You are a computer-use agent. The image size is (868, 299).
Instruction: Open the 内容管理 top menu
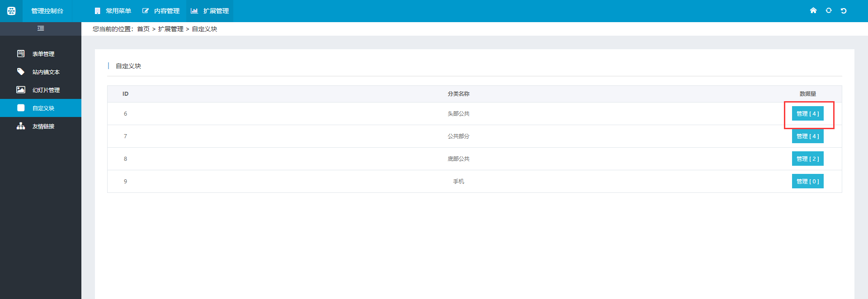coord(161,11)
